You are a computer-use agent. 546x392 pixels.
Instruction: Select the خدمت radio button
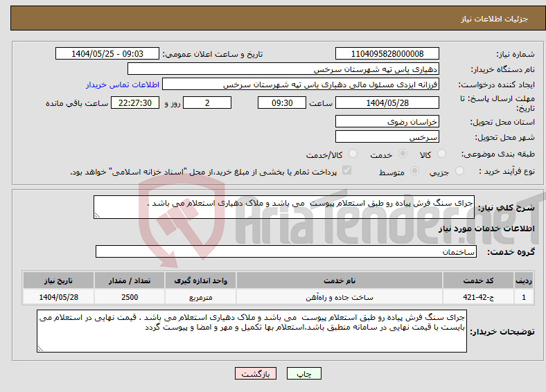403,154
